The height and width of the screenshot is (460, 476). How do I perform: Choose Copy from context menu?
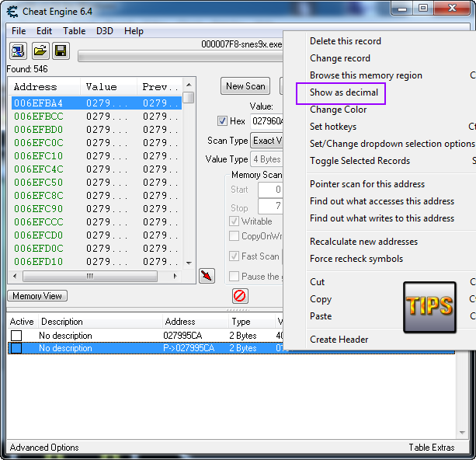tap(321, 299)
